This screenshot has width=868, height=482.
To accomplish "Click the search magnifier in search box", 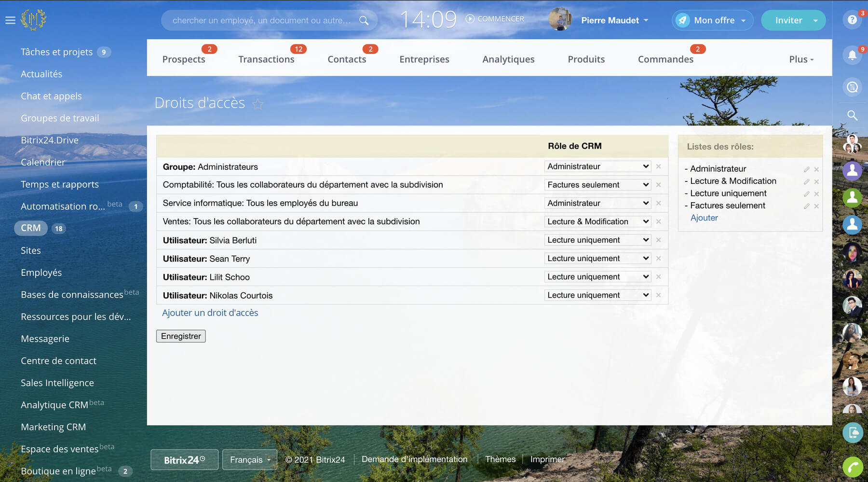I will click(364, 20).
